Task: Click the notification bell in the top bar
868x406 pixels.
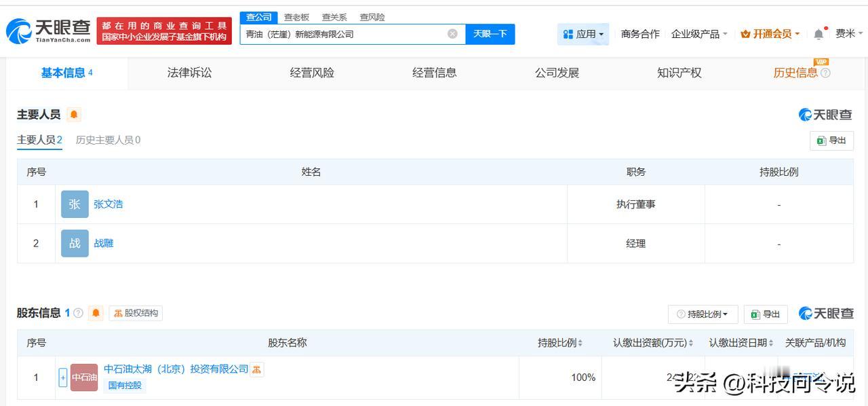Action: click(818, 34)
